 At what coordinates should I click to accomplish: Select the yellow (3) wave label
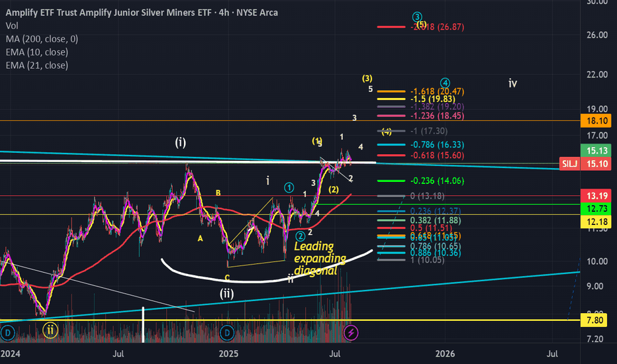[x=367, y=78]
